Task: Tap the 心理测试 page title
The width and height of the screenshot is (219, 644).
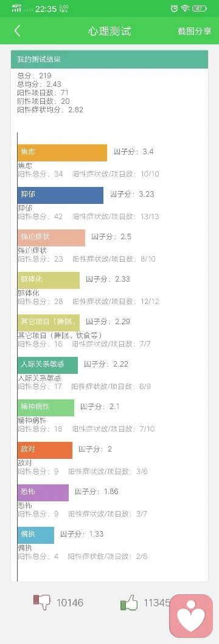Action: (109, 31)
